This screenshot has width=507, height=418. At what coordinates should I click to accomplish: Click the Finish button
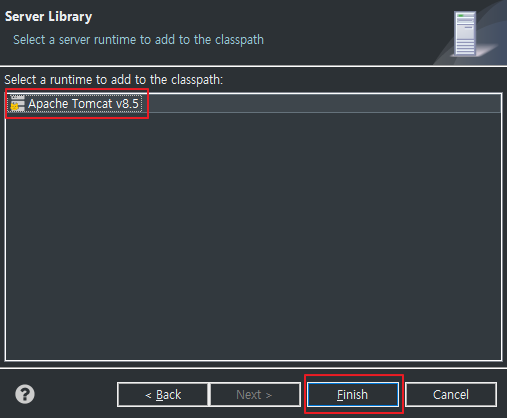coord(353,395)
